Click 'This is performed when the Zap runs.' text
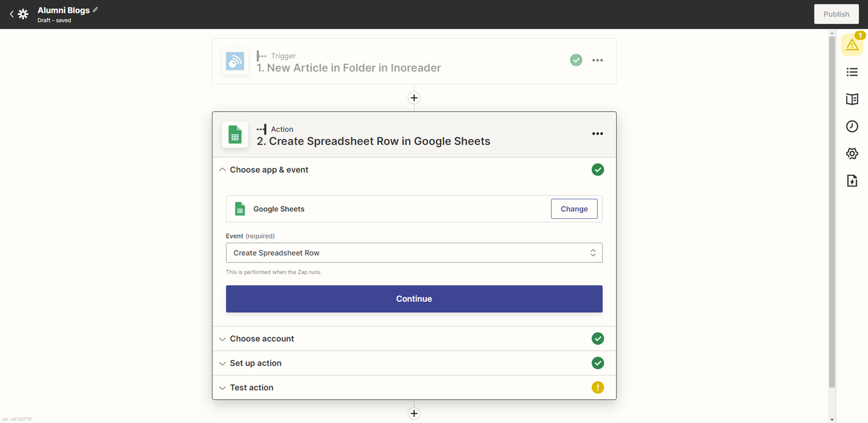The height and width of the screenshot is (423, 868). point(274,272)
